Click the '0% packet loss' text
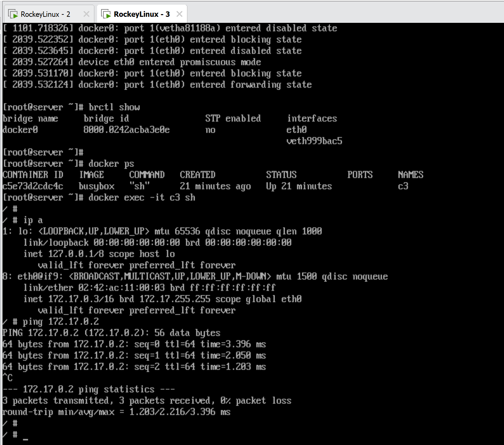This screenshot has width=504, height=445. coord(256,401)
